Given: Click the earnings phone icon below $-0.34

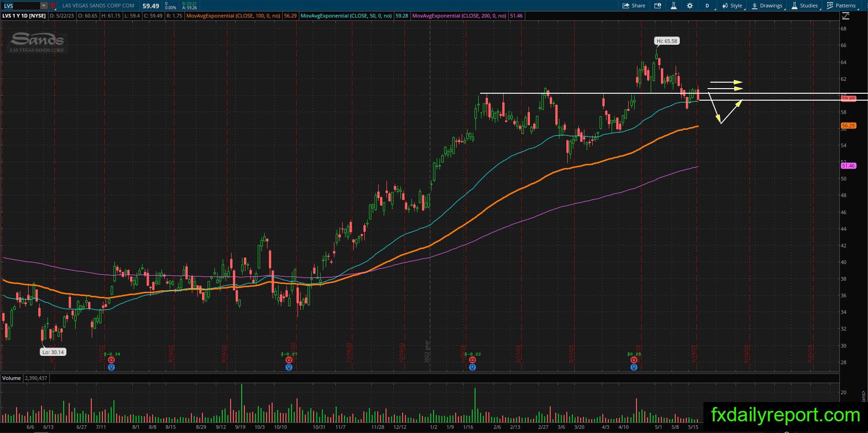Looking at the screenshot, I should (111, 360).
